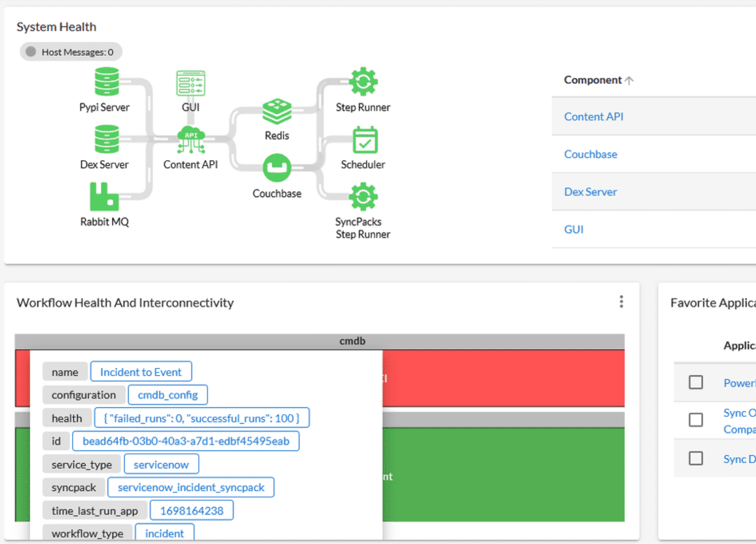
Task: Check the first favorite application checkbox
Action: coord(696,382)
